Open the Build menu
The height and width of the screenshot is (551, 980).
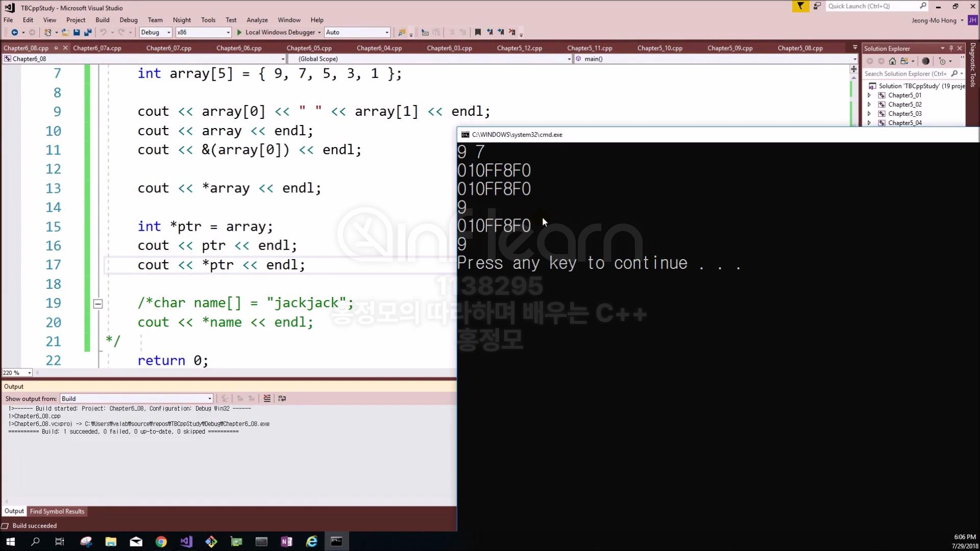pos(102,20)
